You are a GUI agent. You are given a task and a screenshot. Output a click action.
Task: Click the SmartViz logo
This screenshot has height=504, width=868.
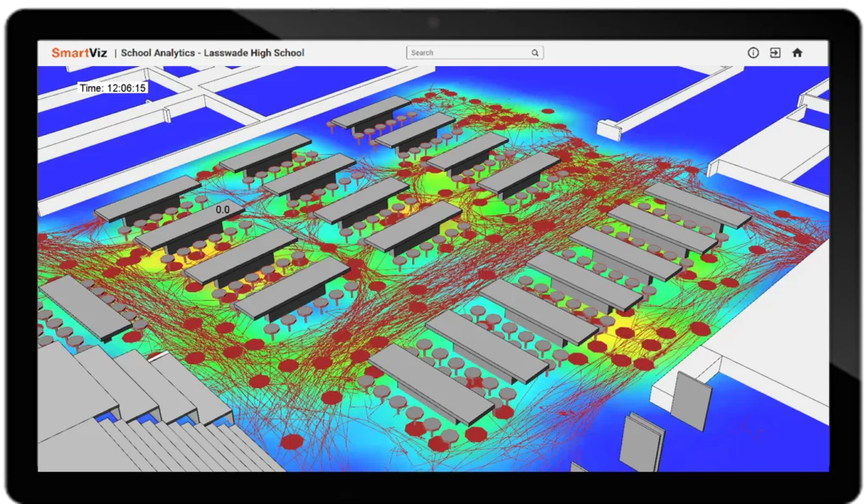pos(79,53)
